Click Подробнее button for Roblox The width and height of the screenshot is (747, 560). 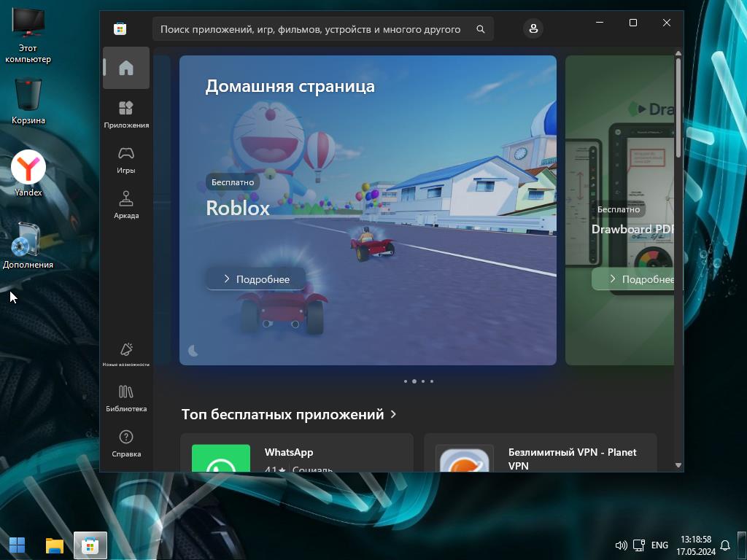coord(256,279)
